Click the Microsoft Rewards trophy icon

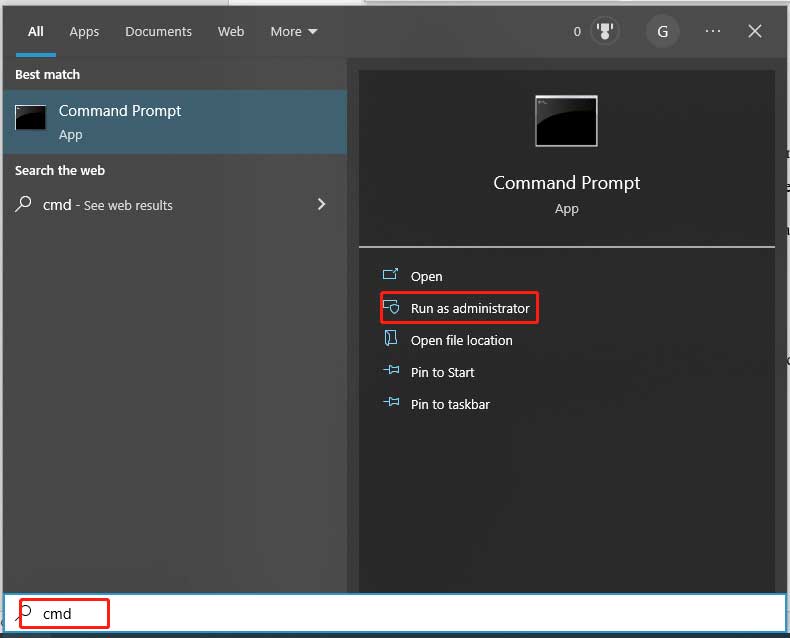pos(605,32)
